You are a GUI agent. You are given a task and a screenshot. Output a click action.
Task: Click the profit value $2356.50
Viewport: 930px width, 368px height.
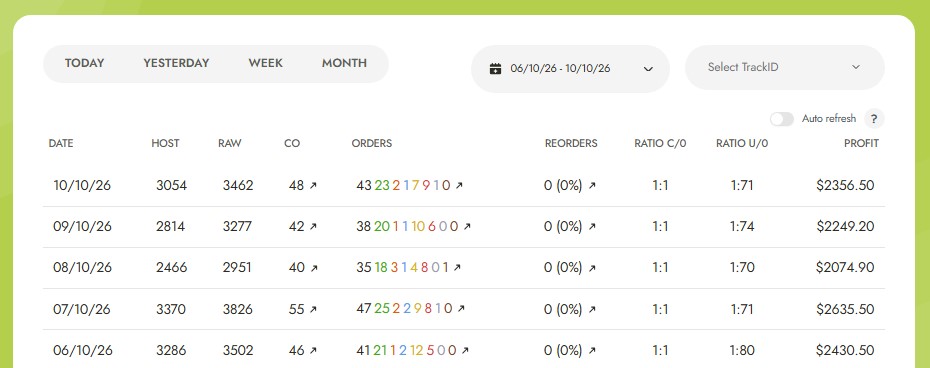(845, 186)
